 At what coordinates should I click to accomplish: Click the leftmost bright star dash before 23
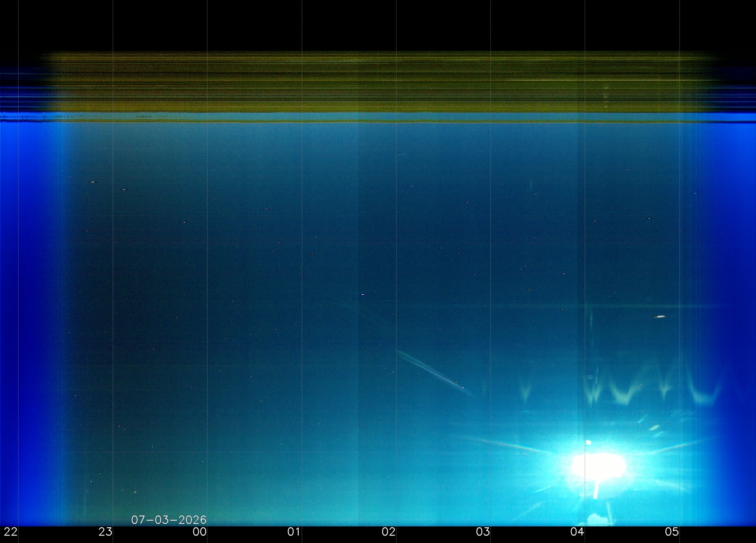point(93,182)
